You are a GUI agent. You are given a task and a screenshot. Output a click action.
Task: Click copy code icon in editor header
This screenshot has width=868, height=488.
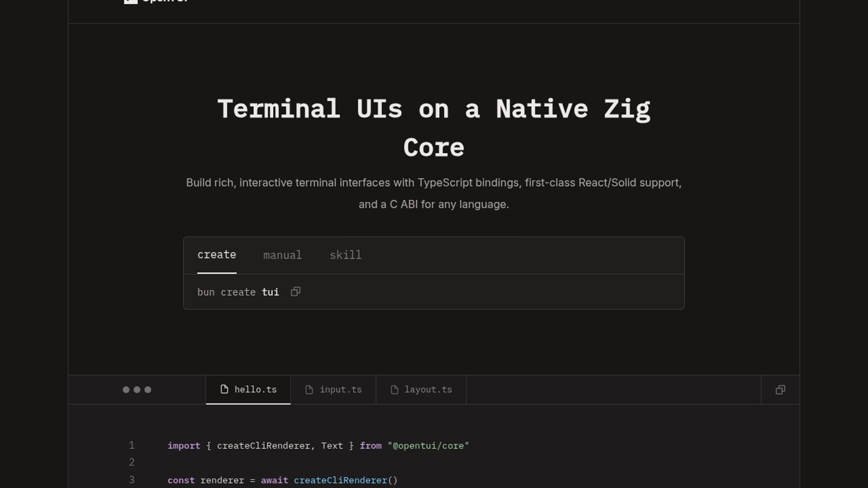[780, 390]
